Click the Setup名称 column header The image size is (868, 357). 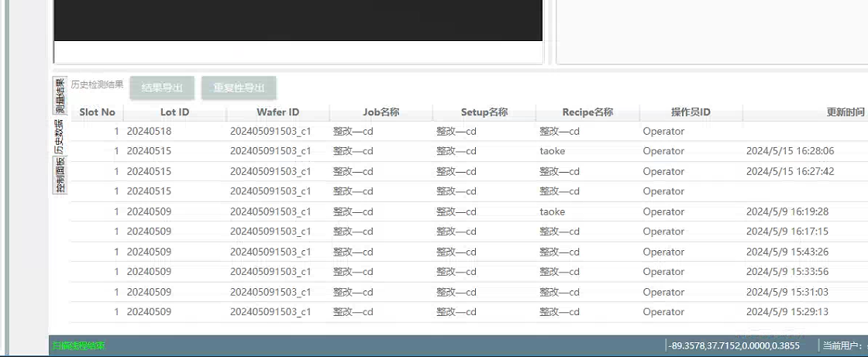[484, 112]
